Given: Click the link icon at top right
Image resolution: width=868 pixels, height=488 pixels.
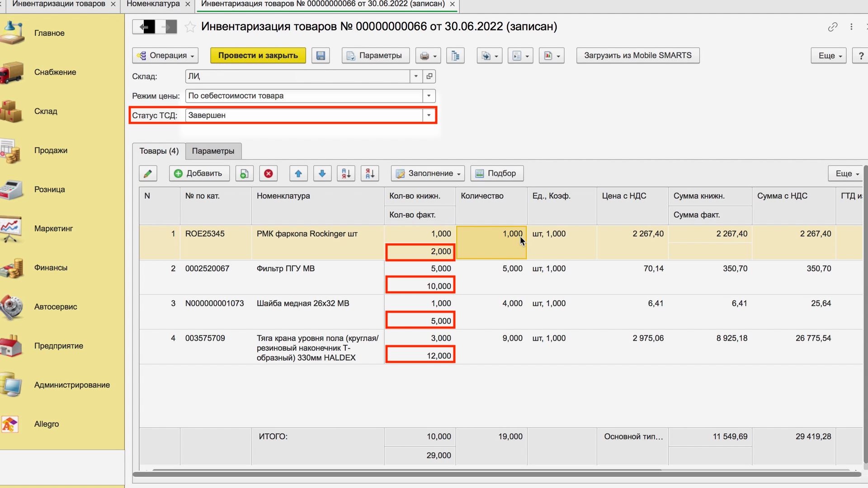Looking at the screenshot, I should point(833,27).
